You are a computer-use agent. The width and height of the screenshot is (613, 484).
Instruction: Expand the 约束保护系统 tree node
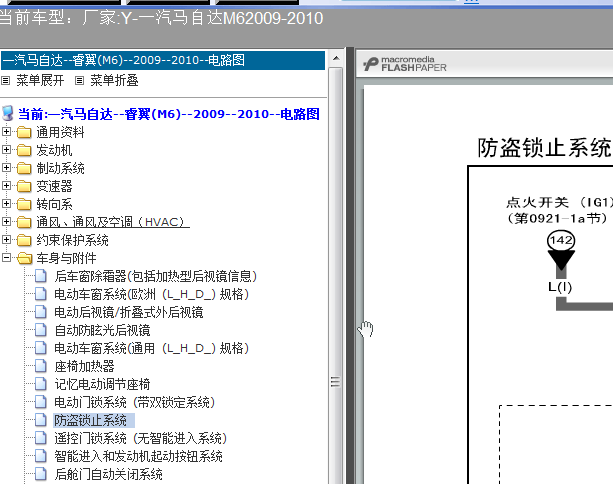point(6,240)
